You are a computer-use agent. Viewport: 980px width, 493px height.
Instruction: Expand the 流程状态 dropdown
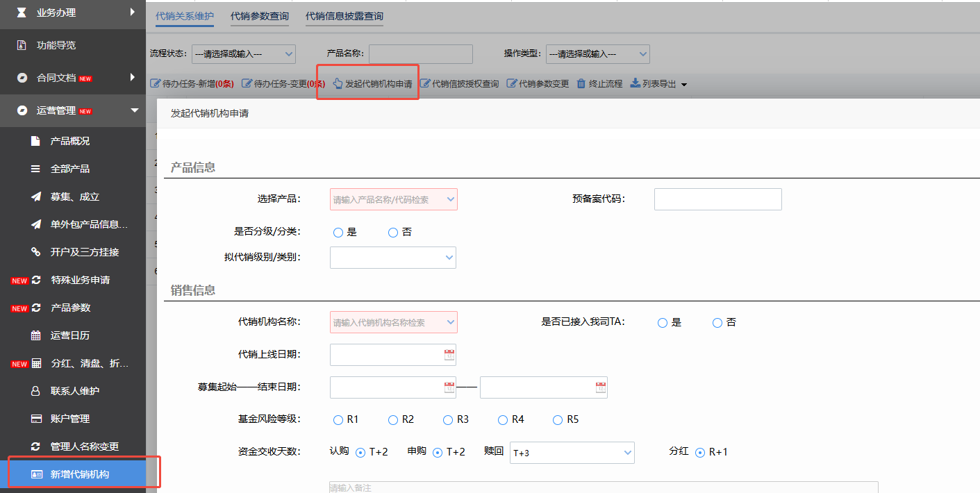(x=243, y=53)
